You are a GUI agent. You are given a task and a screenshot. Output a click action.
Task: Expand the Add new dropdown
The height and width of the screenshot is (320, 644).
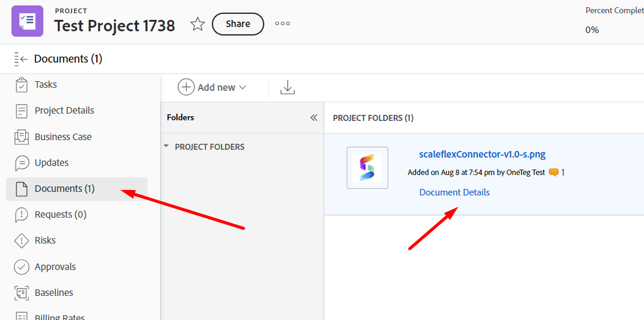(x=212, y=87)
